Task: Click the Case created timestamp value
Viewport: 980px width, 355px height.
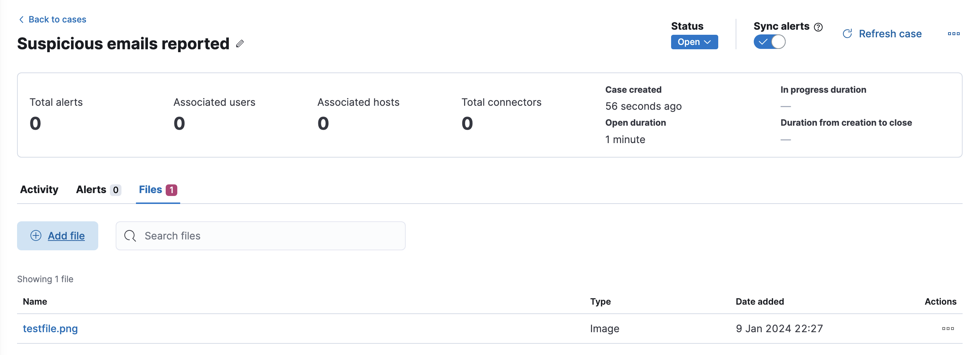Action: click(643, 106)
